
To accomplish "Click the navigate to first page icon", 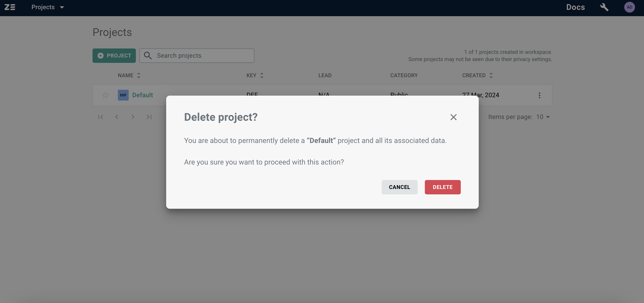I will [x=101, y=117].
